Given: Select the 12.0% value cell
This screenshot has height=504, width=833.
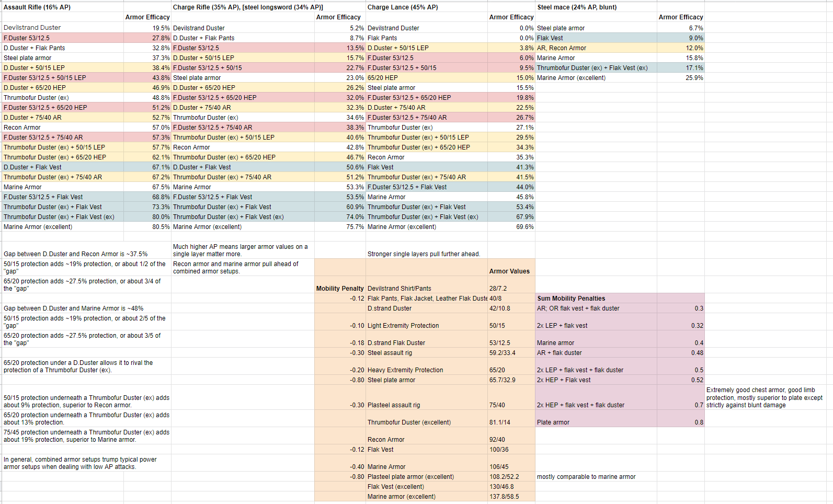Looking at the screenshot, I should [681, 48].
